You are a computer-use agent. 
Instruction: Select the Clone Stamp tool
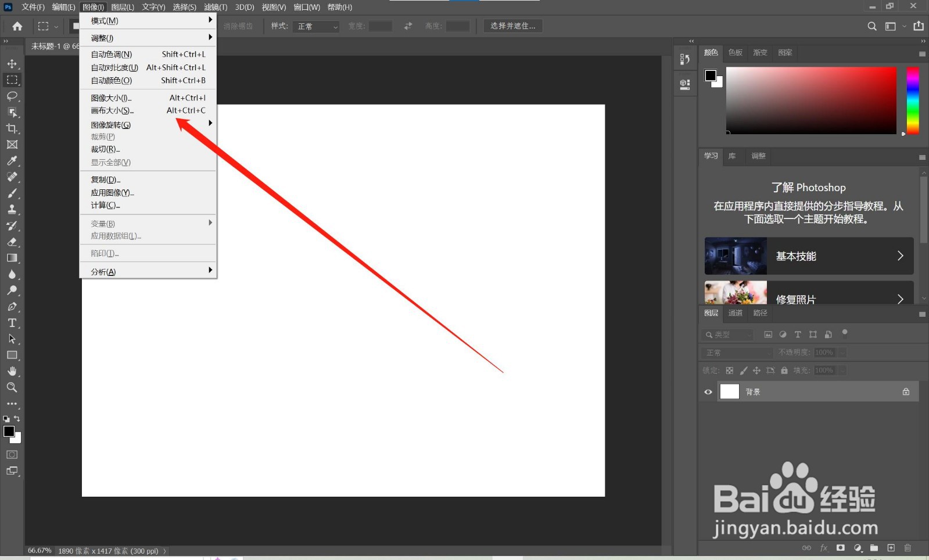pyautogui.click(x=12, y=209)
